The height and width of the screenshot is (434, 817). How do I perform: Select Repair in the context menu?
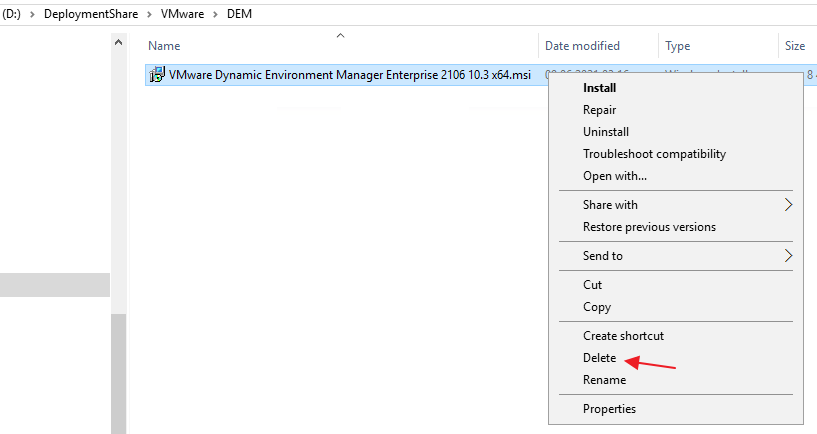click(599, 110)
